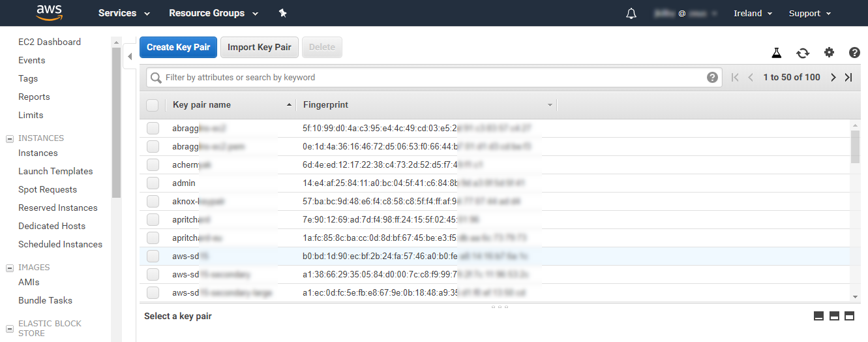
Task: Click the fingerprint starting 57:ba:bc
Action: click(x=412, y=202)
